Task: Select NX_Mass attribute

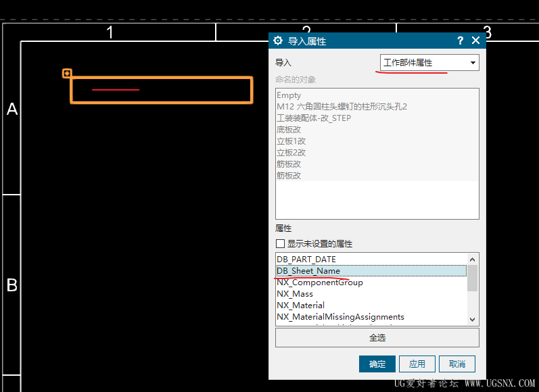Action: click(x=371, y=294)
